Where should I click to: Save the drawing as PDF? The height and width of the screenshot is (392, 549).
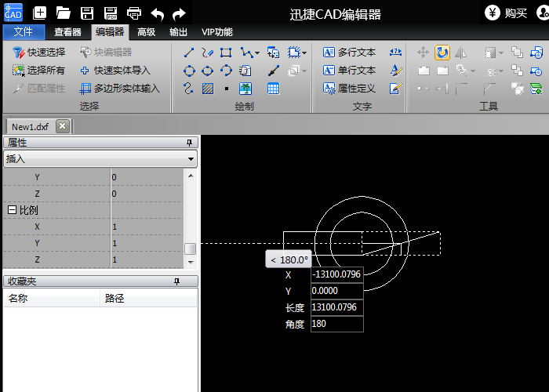[111, 13]
